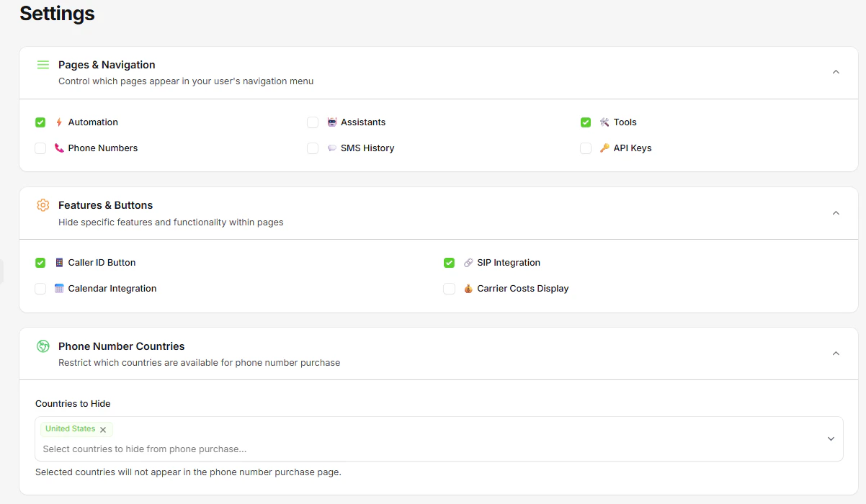Collapse the Features & Buttons section

tap(836, 212)
